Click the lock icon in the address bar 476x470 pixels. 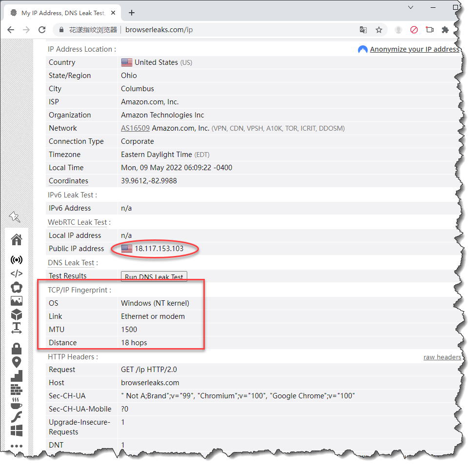click(61, 30)
